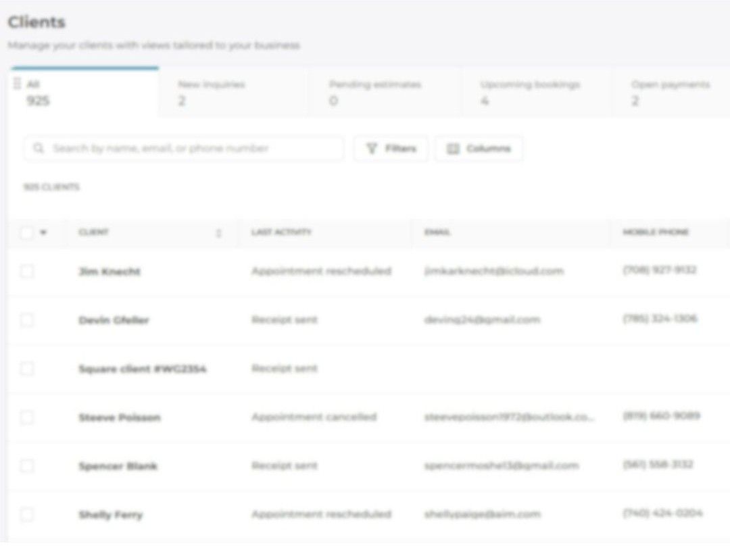Open the Pending estimates tab
The image size is (730, 560).
click(x=385, y=92)
